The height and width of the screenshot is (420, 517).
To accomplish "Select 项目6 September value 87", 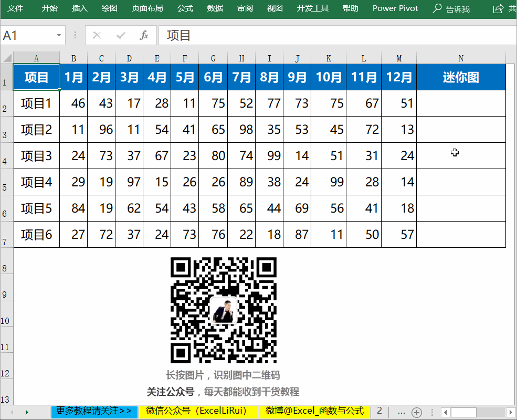I will (x=297, y=234).
